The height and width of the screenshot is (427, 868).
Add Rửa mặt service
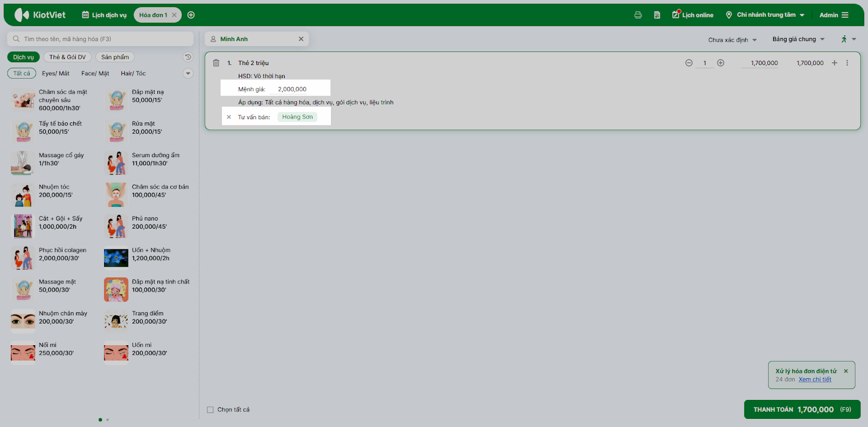147,132
